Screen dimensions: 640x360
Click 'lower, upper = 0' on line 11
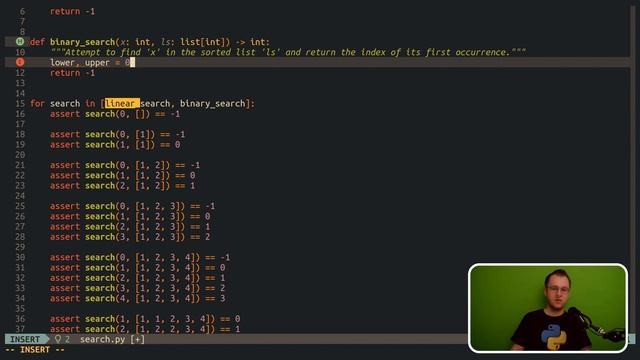coord(90,62)
